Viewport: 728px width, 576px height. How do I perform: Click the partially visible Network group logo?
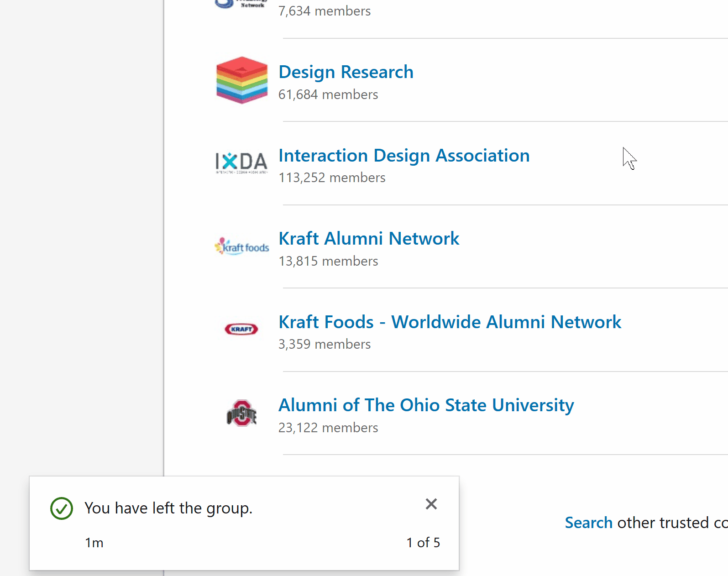click(241, 5)
